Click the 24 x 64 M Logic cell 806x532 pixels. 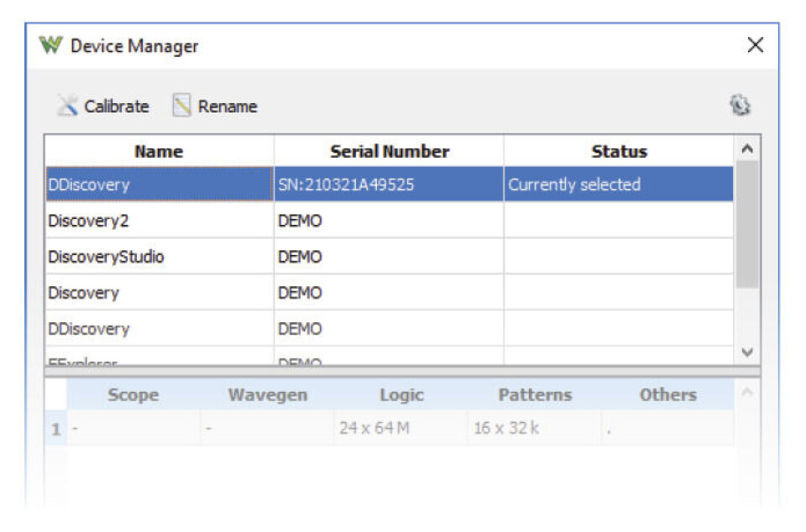click(x=401, y=428)
